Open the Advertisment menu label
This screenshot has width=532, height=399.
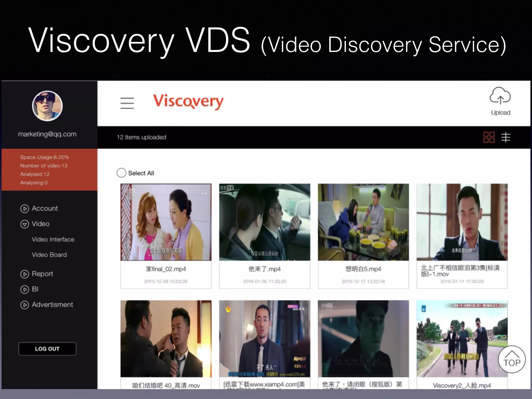52,304
